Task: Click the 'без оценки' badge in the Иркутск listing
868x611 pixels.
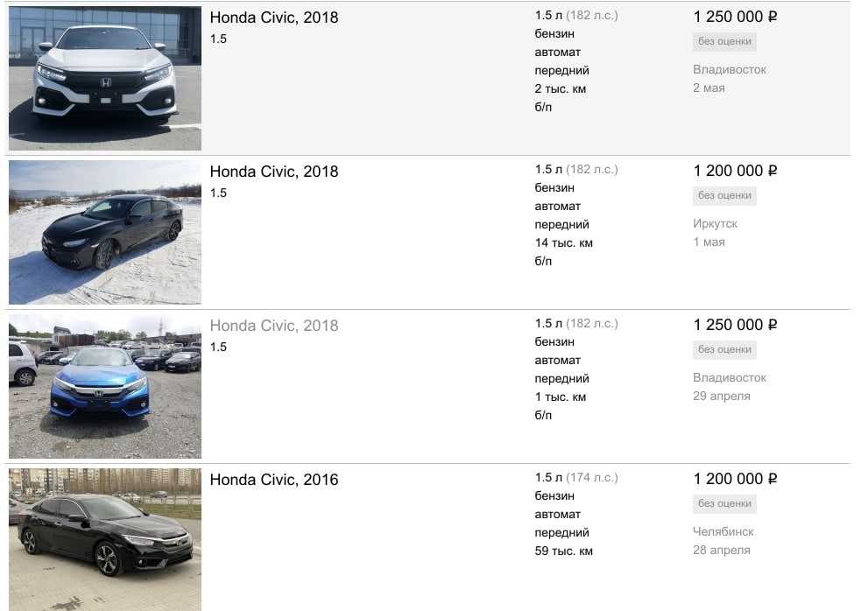Action: tap(724, 196)
